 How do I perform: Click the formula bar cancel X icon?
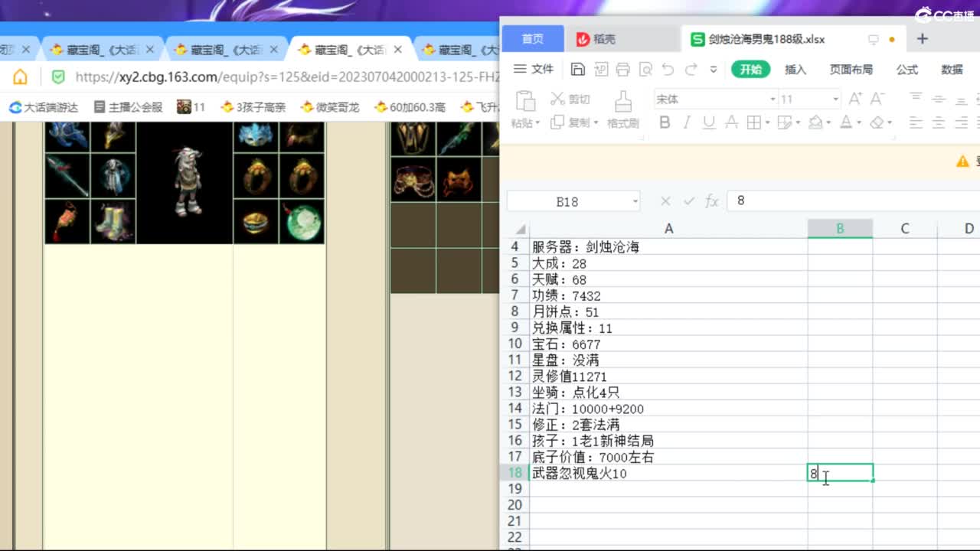pyautogui.click(x=665, y=201)
